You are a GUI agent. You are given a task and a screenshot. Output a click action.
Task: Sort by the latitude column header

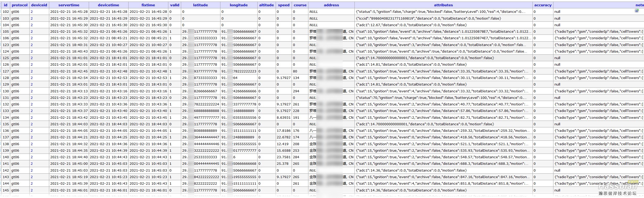tap(201, 5)
